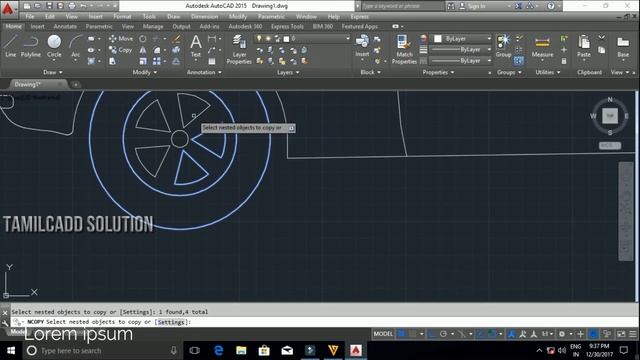Click new drawing tab plus button
This screenshot has width=640, height=360.
[x=76, y=84]
